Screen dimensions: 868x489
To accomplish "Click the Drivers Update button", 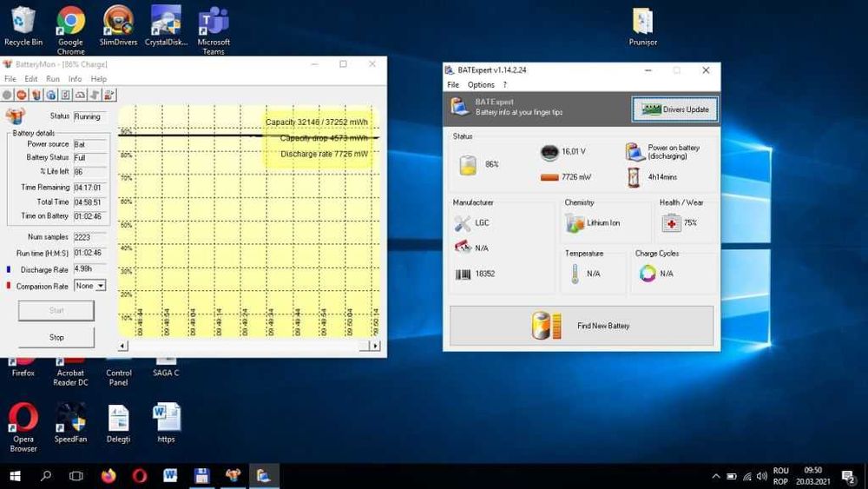I will coord(674,109).
